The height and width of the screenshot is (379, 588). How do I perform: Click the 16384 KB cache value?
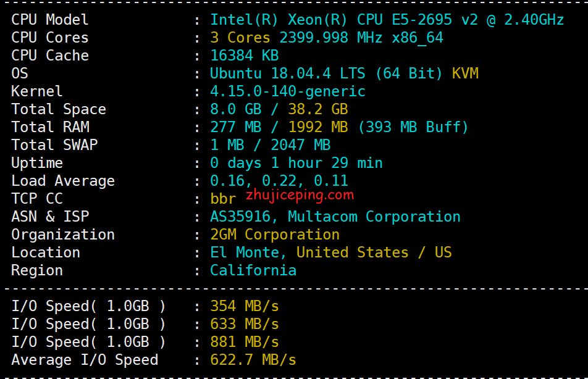tap(244, 56)
